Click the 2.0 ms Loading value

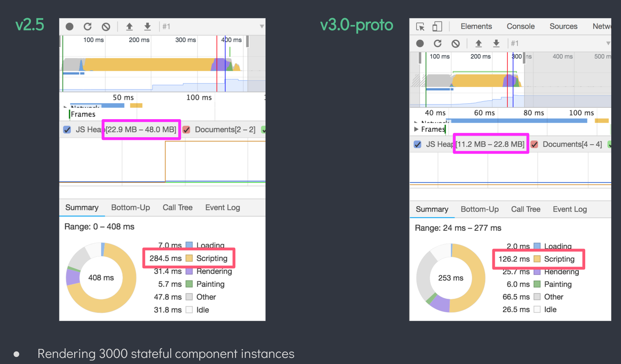click(518, 246)
